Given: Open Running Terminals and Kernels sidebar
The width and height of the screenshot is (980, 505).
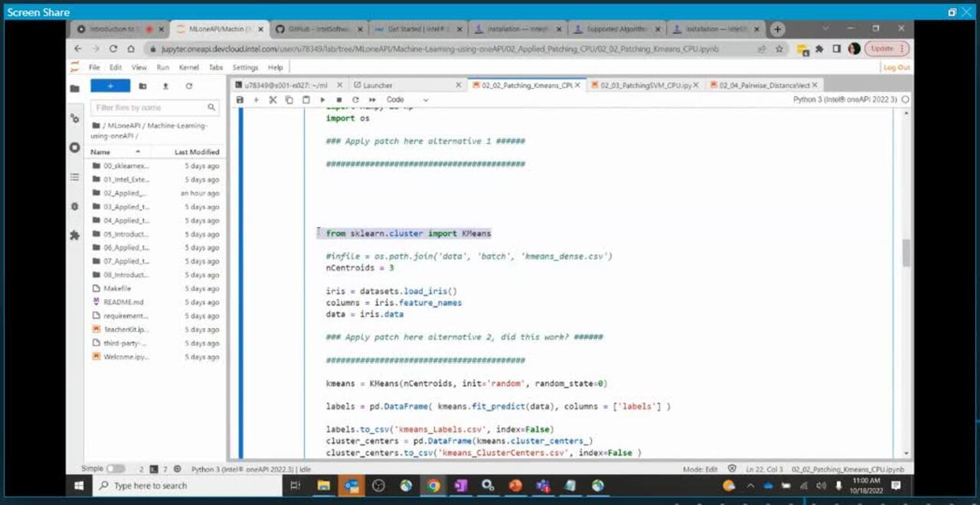Looking at the screenshot, I should 74,148.
